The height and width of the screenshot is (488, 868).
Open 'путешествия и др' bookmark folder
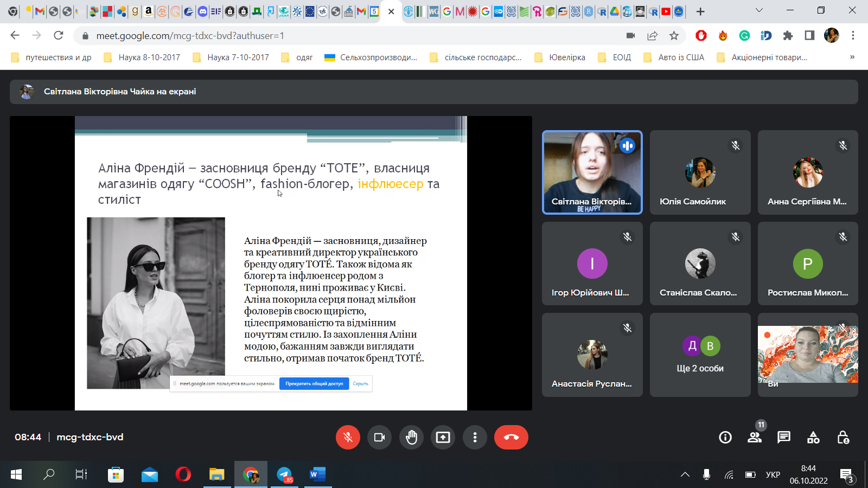pyautogui.click(x=51, y=57)
